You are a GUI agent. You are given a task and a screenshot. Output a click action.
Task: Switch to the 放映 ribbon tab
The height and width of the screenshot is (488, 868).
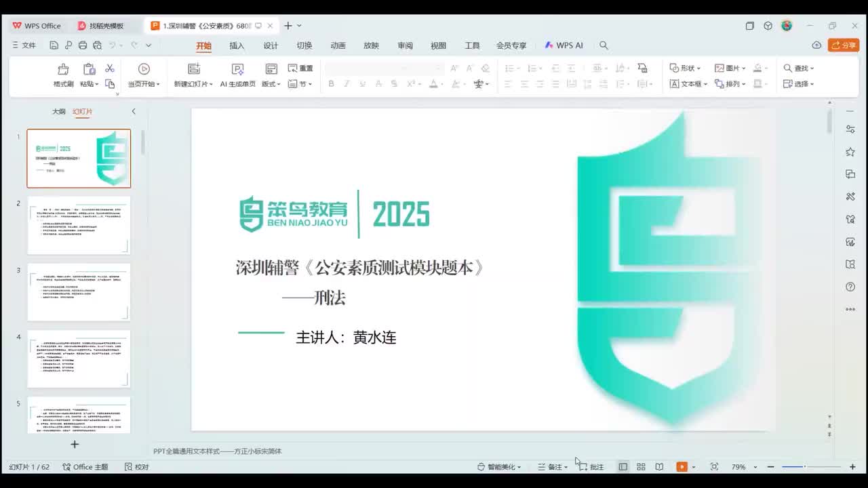pos(371,45)
